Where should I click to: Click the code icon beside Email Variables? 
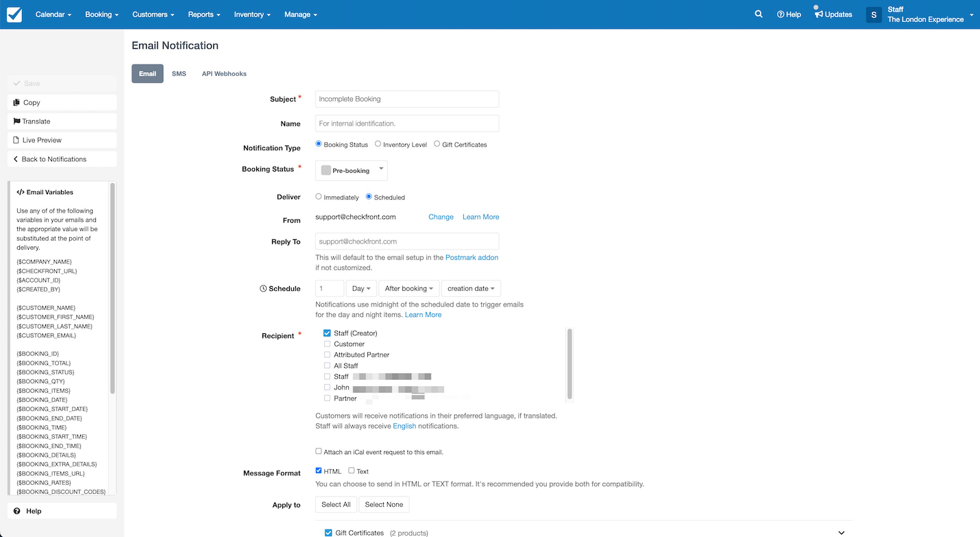[x=21, y=192]
